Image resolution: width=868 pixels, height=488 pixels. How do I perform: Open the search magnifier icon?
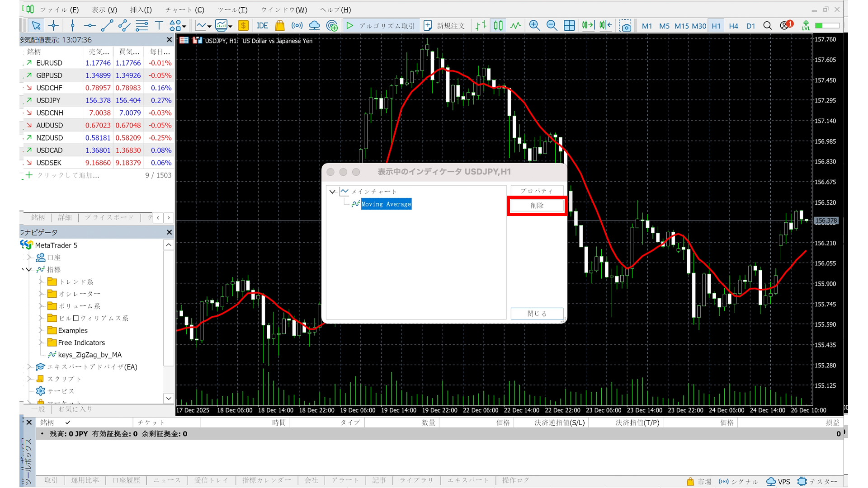pos(767,26)
